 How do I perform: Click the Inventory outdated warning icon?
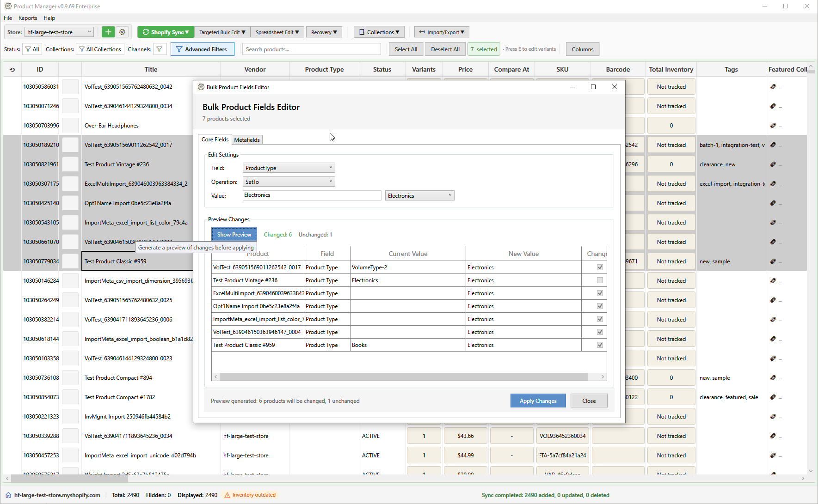(x=226, y=495)
